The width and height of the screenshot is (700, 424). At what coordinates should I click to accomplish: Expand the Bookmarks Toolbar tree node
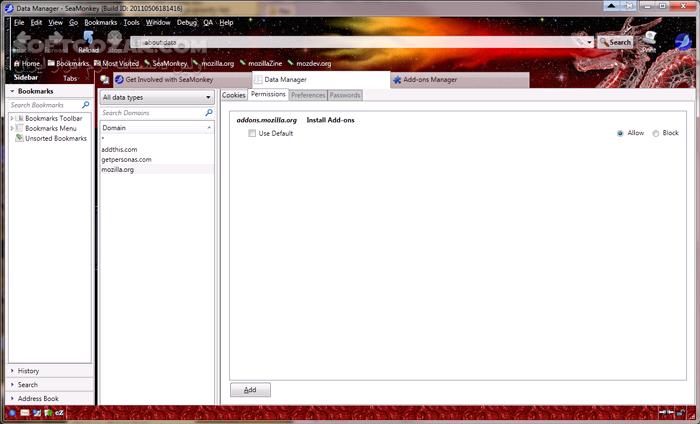12,118
